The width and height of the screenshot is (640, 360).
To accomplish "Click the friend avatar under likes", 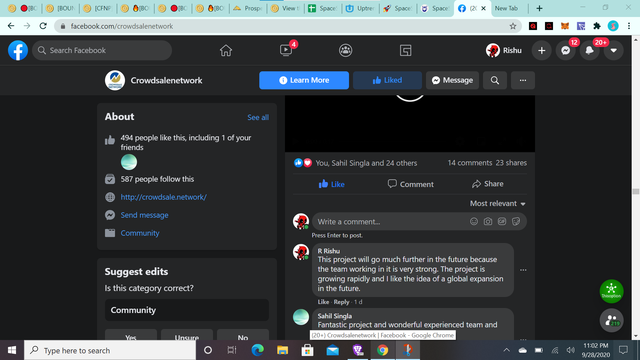I will coord(129,162).
